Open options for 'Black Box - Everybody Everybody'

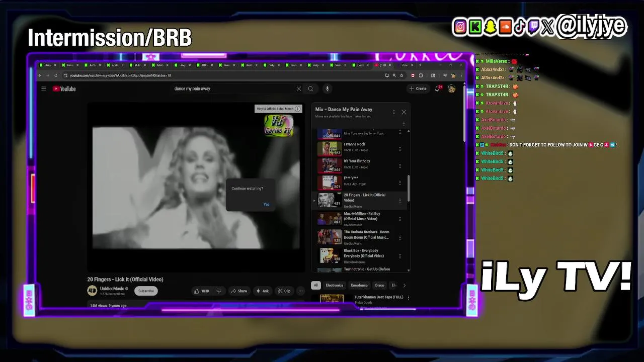tap(400, 256)
